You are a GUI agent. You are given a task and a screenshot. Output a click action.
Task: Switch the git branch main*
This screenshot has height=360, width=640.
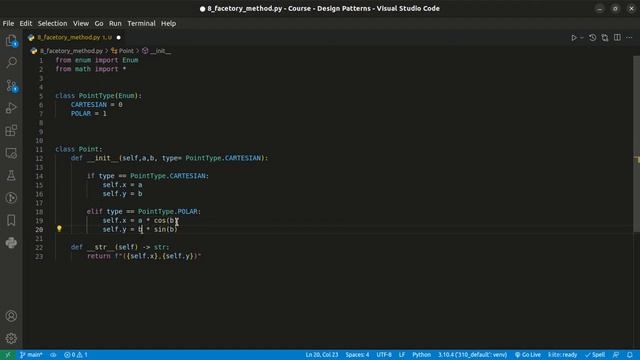(31, 355)
